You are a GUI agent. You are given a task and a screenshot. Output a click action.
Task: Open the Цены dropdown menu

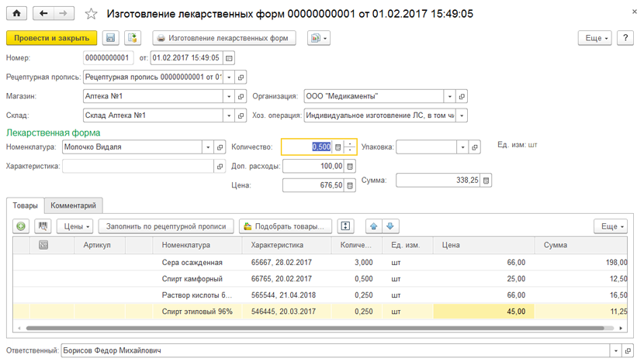click(75, 226)
